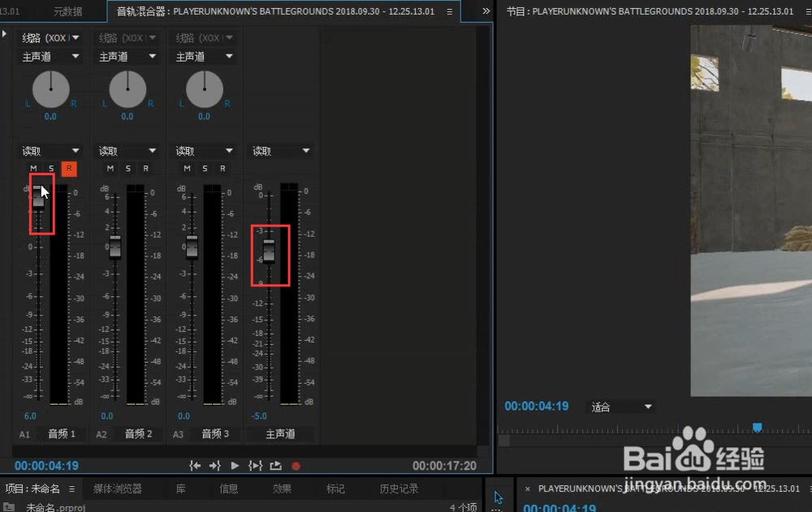Open the Audio Track Mixer panel menu
The image size is (812, 512).
pyautogui.click(x=450, y=11)
